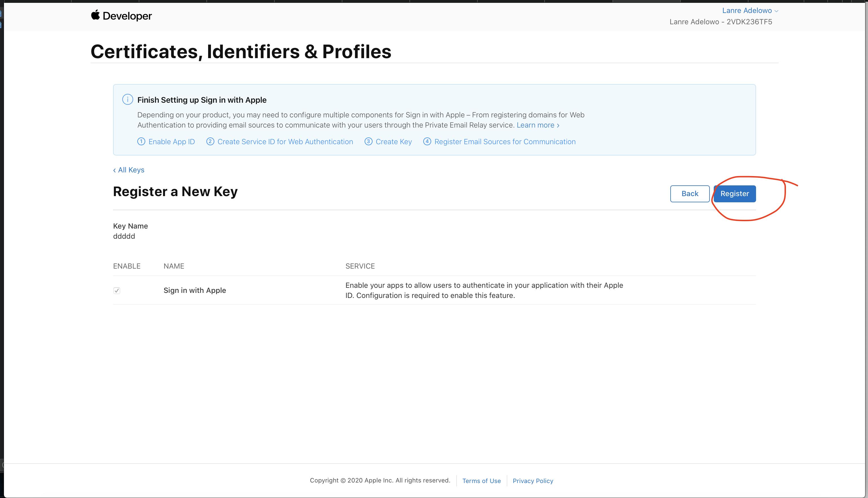868x498 pixels.
Task: Click the SERVICE column header
Action: [x=360, y=266]
